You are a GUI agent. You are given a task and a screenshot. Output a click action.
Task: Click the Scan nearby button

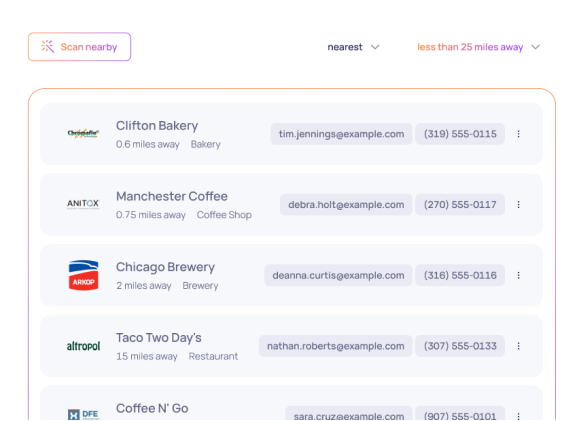coord(79,47)
